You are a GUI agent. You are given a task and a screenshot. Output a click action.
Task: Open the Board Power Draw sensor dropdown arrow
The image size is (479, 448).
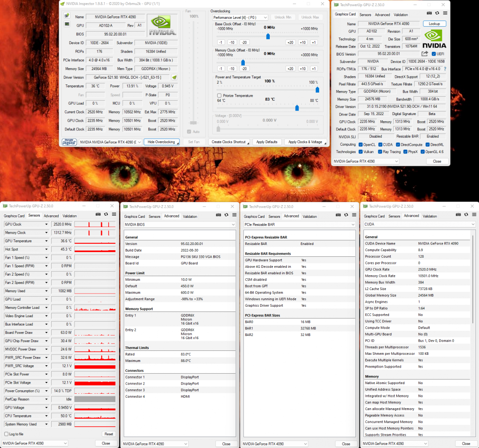46,332
